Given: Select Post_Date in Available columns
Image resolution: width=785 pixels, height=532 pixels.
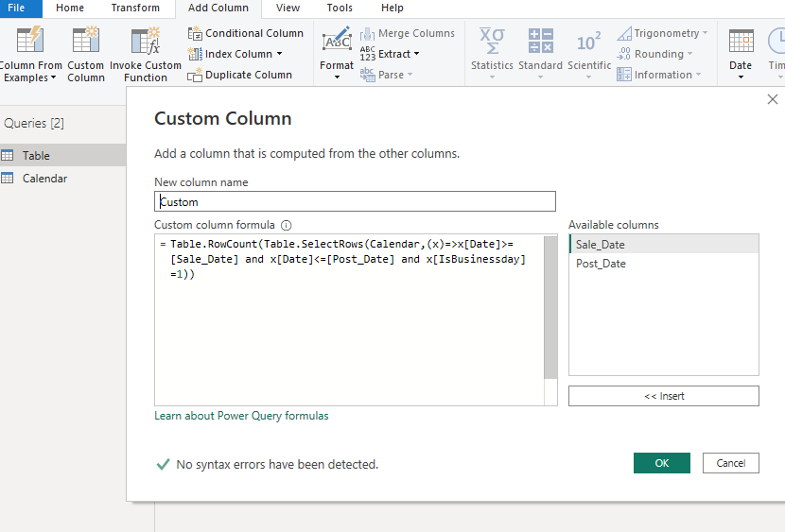Looking at the screenshot, I should pyautogui.click(x=664, y=264).
